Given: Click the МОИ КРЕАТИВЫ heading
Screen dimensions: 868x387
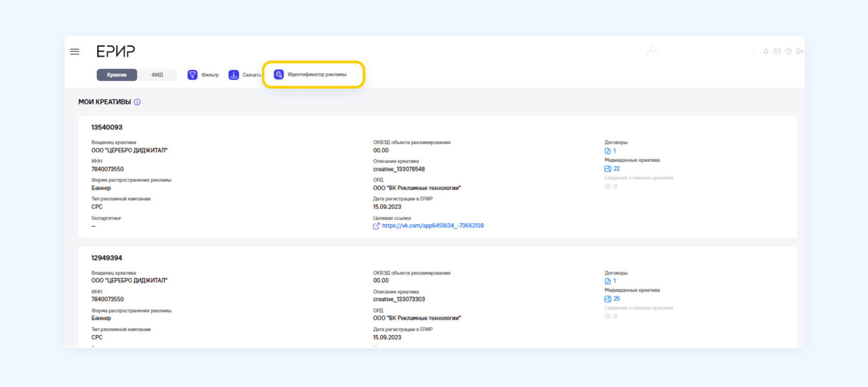Looking at the screenshot, I should 104,102.
